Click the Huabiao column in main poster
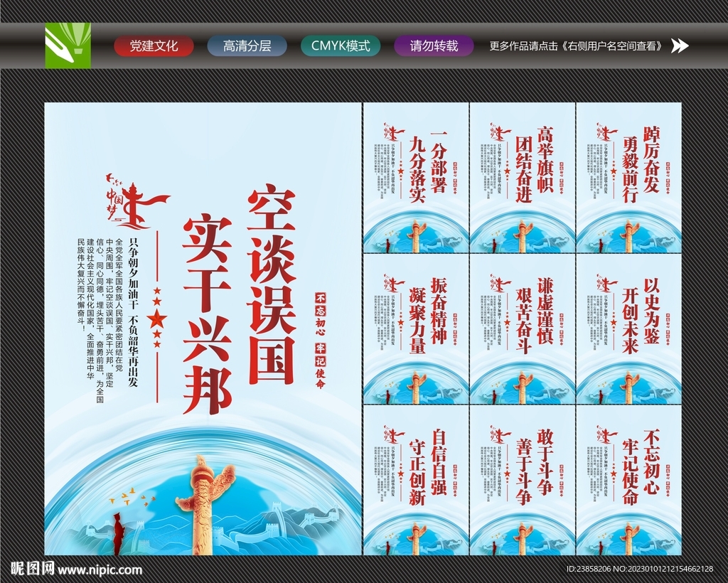This screenshot has width=728, height=583. click(204, 505)
